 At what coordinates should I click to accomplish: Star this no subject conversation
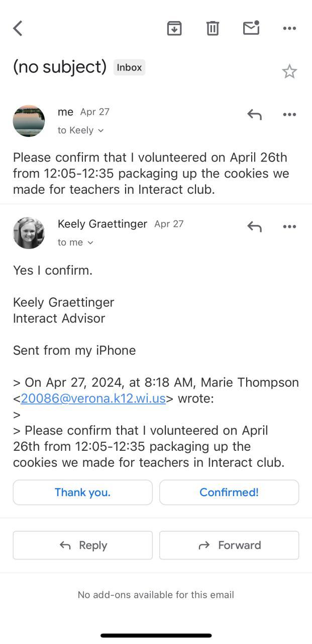point(289,71)
